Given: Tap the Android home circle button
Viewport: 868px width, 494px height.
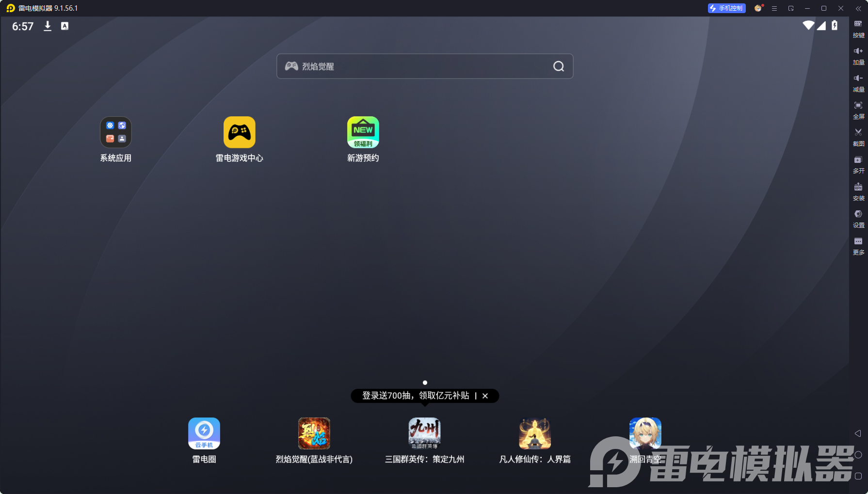Looking at the screenshot, I should (858, 455).
